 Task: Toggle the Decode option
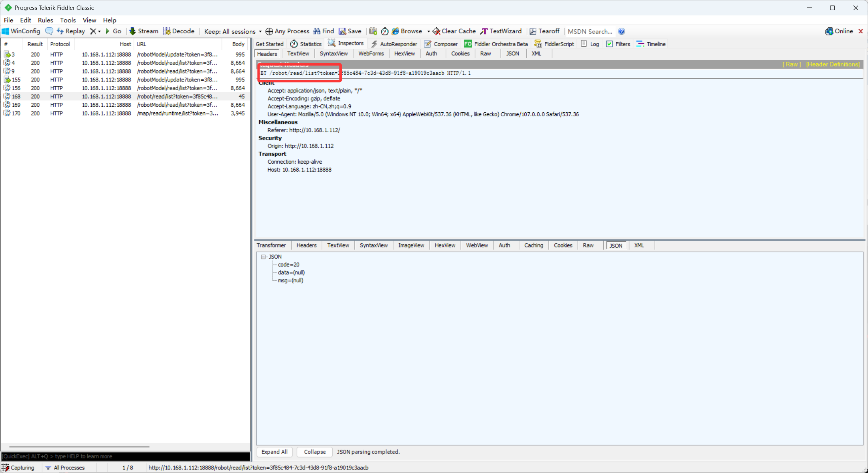point(179,31)
